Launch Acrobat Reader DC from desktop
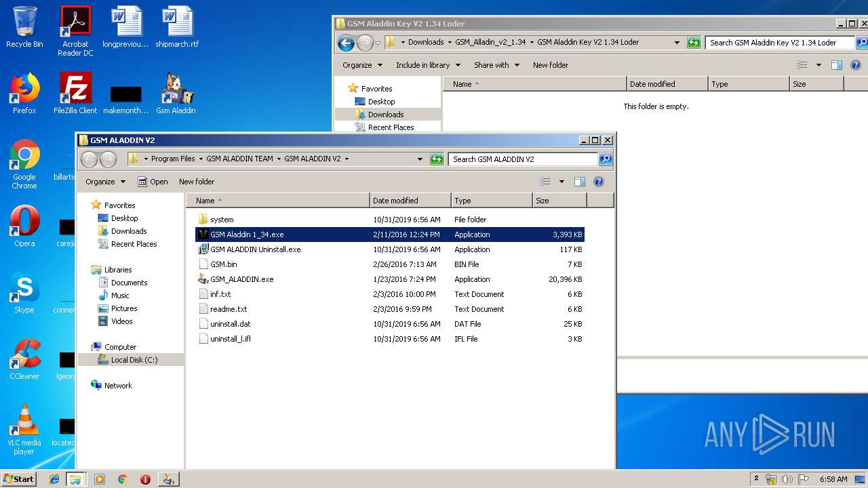 tap(75, 31)
